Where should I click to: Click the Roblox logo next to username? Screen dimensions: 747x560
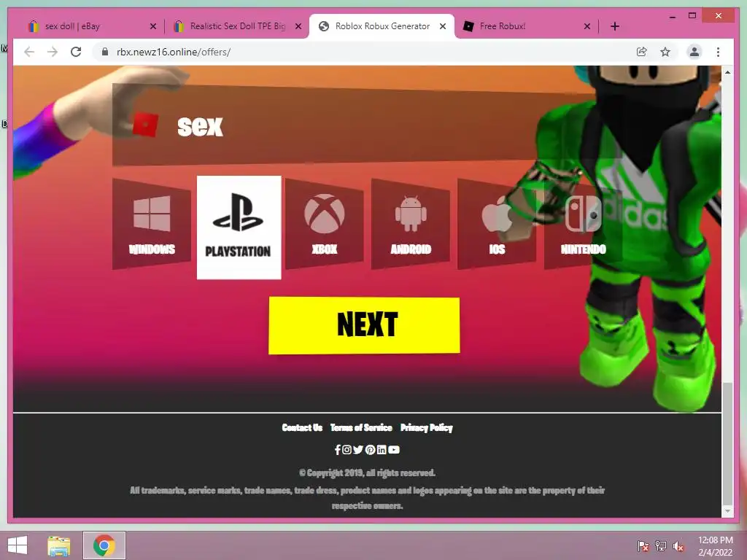pyautogui.click(x=145, y=124)
